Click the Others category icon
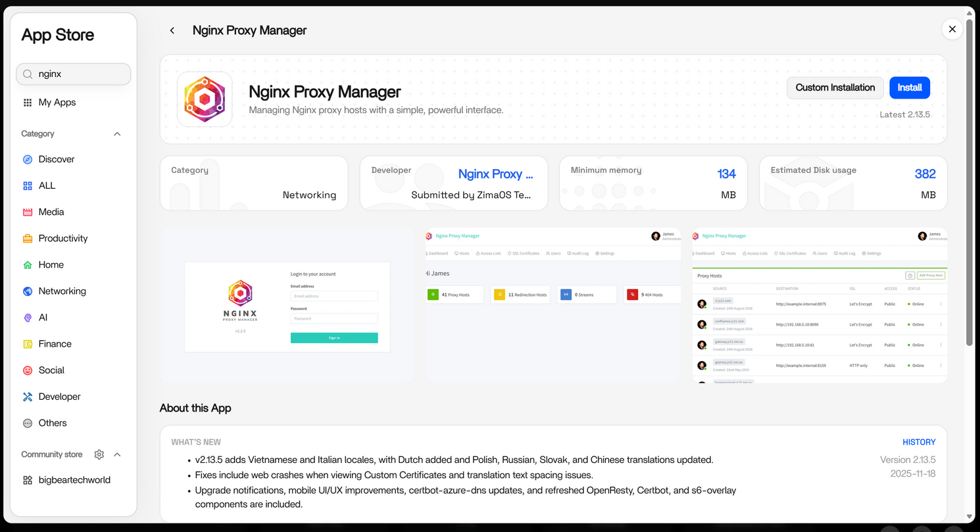The height and width of the screenshot is (532, 980). 28,423
